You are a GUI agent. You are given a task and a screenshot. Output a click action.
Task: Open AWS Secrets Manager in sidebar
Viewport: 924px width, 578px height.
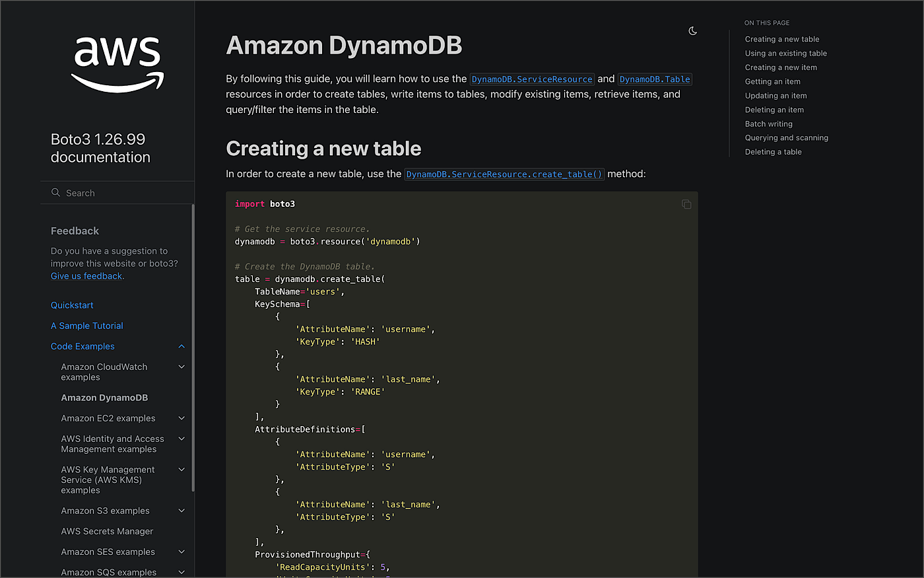(107, 531)
